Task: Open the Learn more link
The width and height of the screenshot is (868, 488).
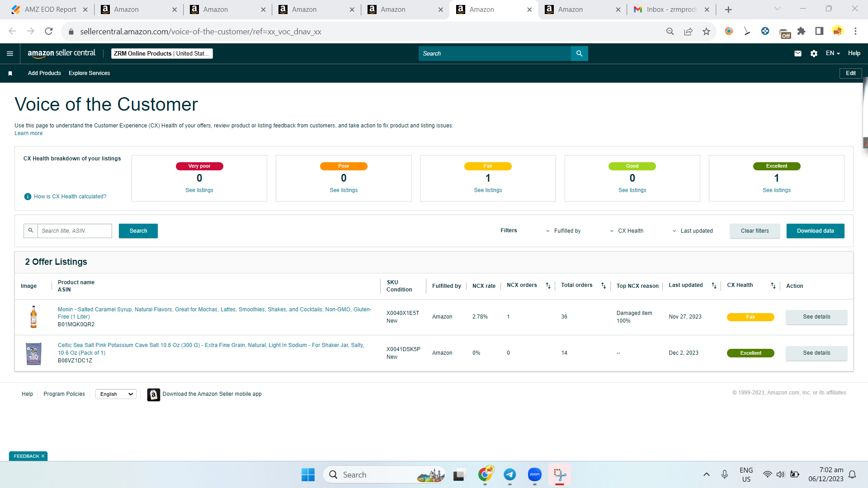Action: point(28,133)
